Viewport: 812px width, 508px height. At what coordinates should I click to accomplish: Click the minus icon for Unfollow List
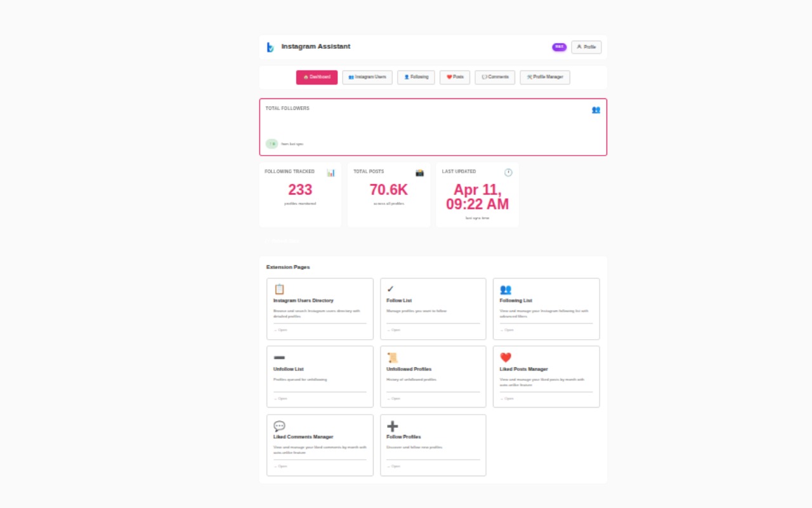coord(279,358)
